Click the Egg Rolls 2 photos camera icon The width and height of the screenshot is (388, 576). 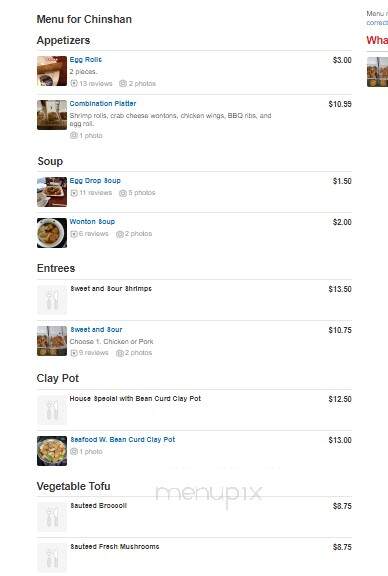pyautogui.click(x=123, y=83)
